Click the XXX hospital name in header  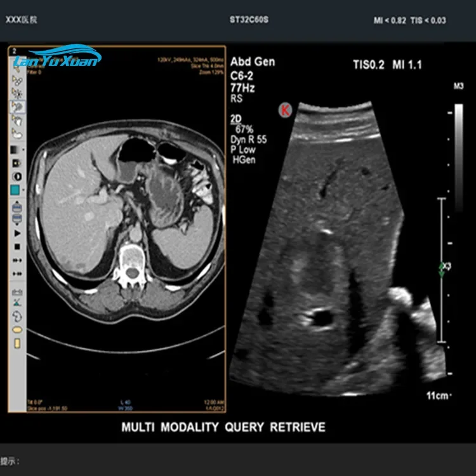click(x=21, y=20)
